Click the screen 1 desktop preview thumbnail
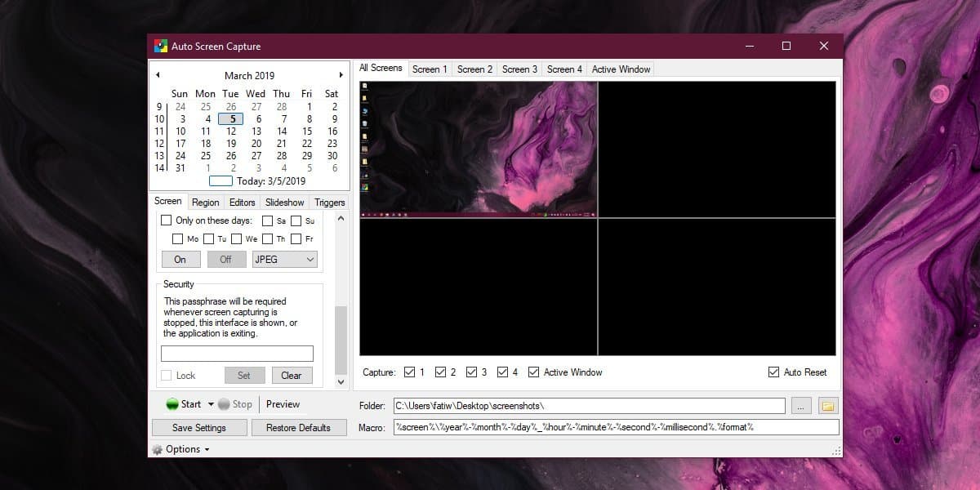Screen dimensions: 980x490 click(479, 149)
